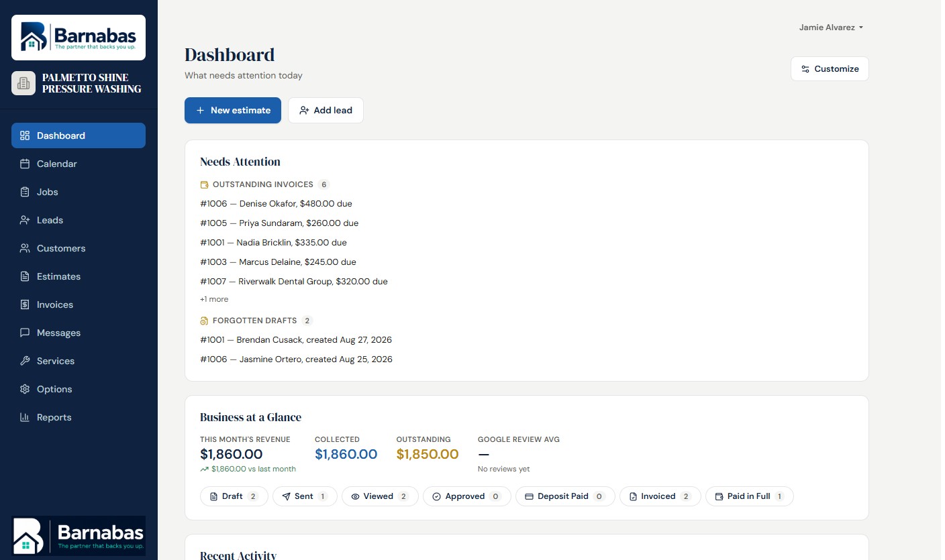This screenshot has height=560, width=945.
Task: Click the Forgotten Drafts count badge 2
Action: tap(307, 321)
